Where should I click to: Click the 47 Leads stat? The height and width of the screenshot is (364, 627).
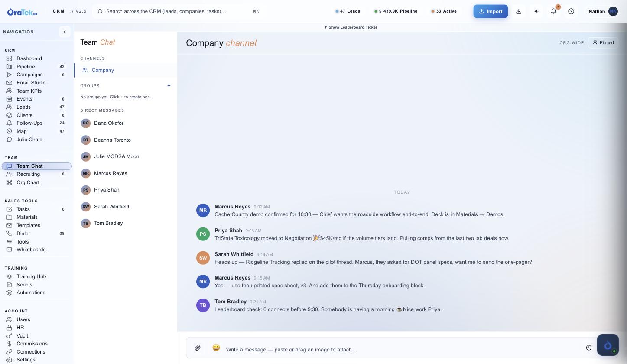[348, 11]
